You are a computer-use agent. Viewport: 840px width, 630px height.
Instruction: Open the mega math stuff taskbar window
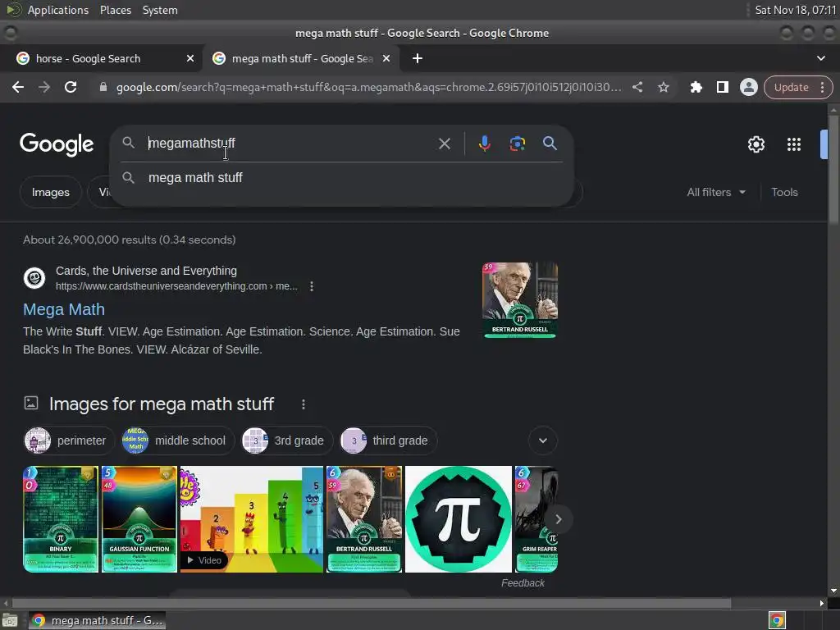tap(97, 620)
